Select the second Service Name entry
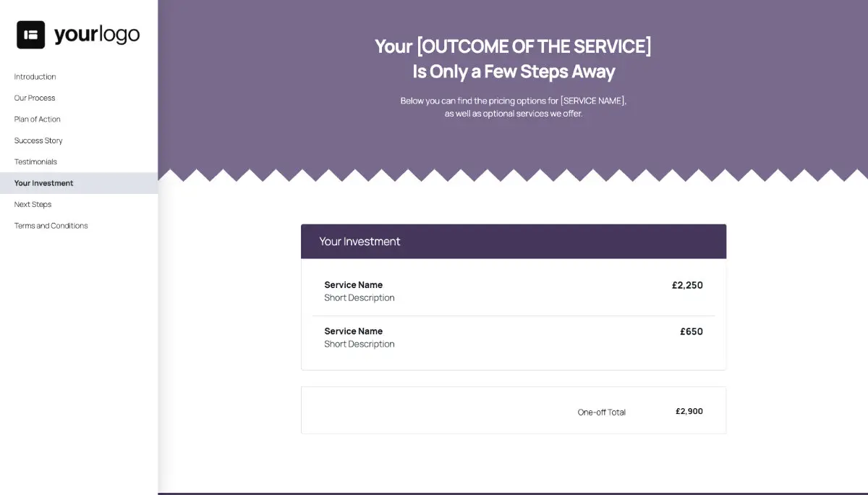The image size is (868, 495). [353, 331]
